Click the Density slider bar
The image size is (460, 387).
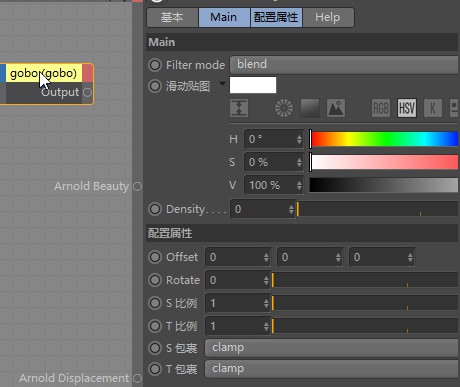click(x=377, y=209)
